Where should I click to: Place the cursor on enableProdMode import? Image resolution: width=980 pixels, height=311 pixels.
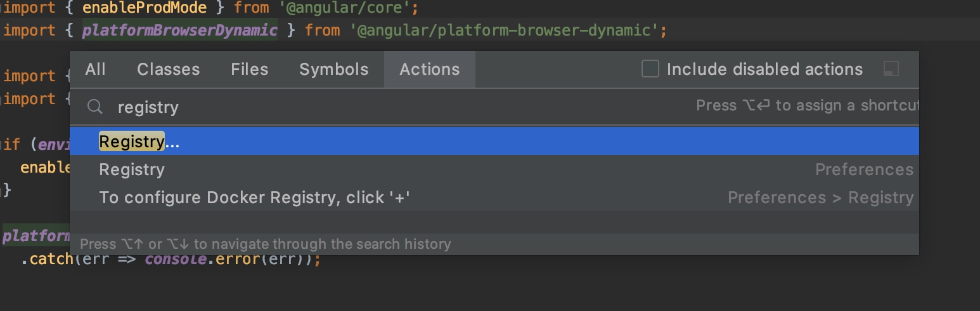[145, 8]
